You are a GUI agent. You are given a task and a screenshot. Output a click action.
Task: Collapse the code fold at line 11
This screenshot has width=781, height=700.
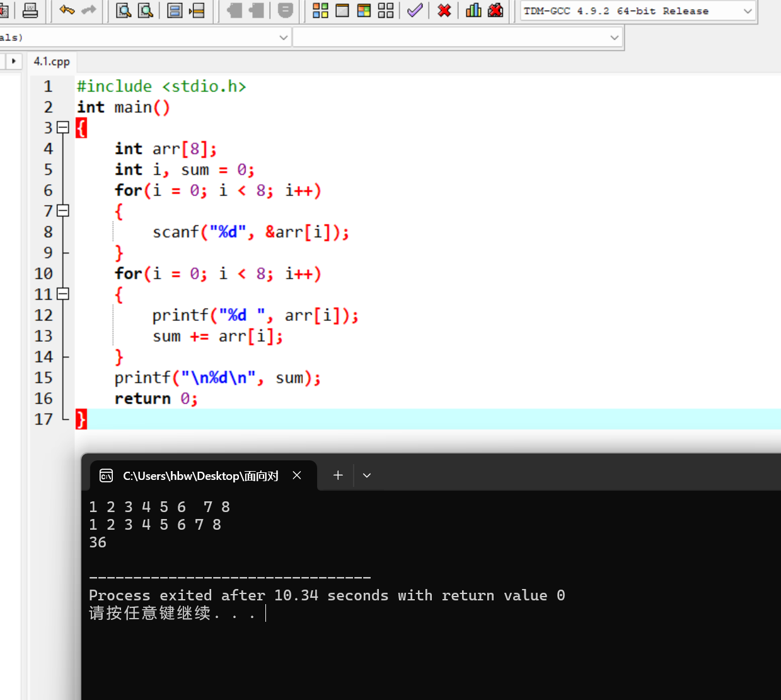click(62, 294)
